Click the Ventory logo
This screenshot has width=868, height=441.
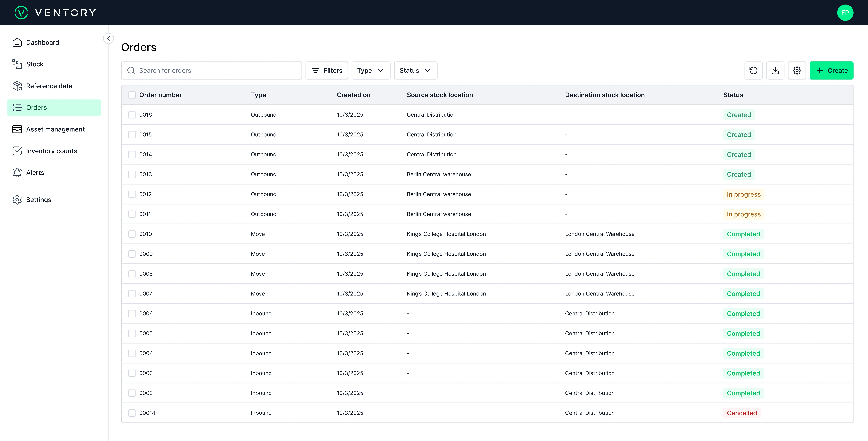pos(55,12)
